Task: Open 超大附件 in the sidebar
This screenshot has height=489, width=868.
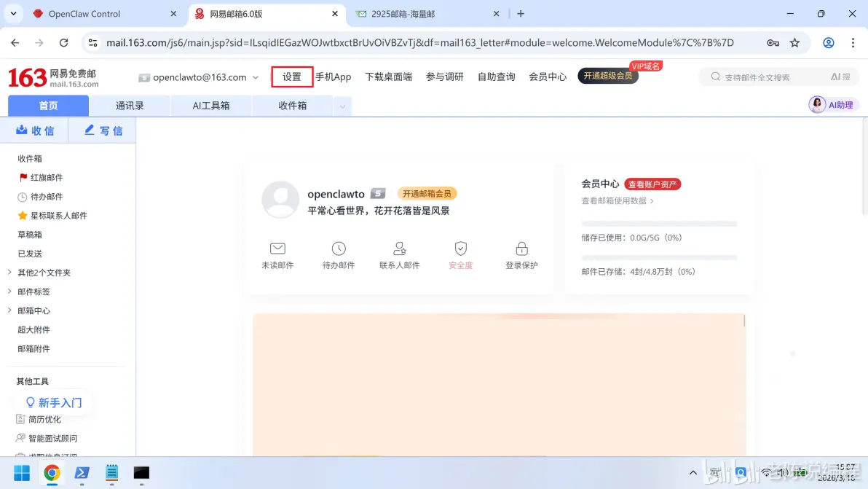Action: [x=33, y=329]
